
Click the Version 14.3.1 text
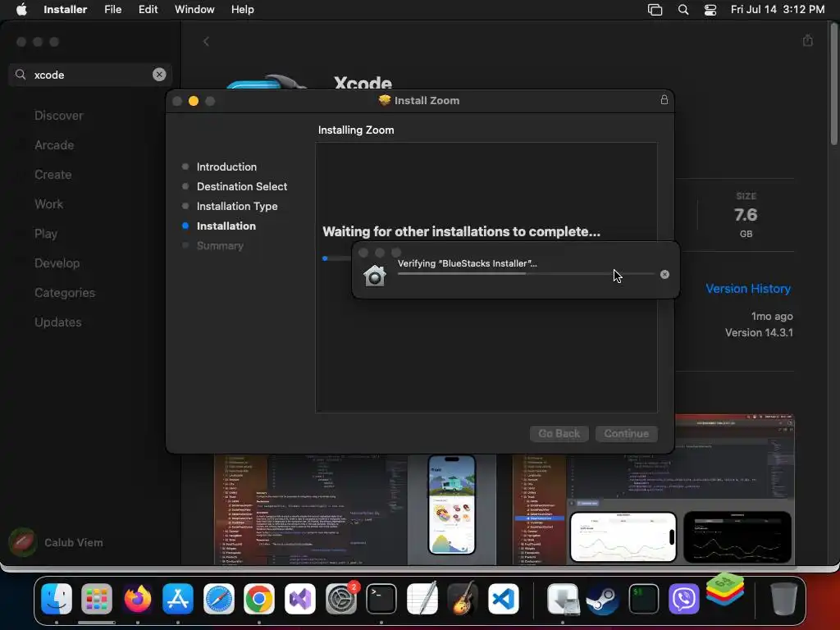pyautogui.click(x=759, y=333)
